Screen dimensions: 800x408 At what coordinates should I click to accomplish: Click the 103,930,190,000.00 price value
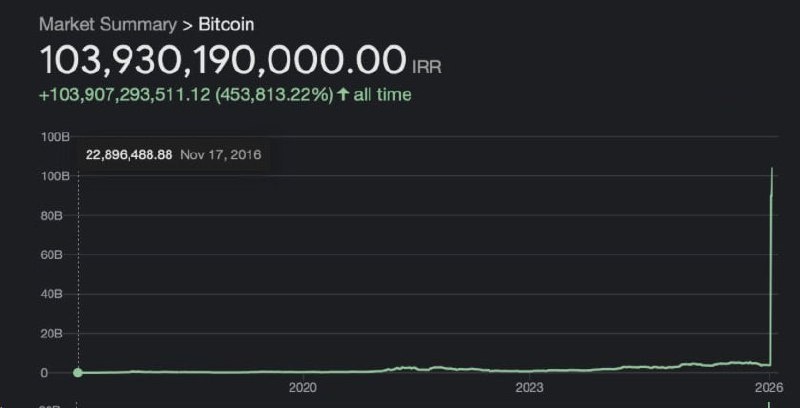[x=222, y=61]
